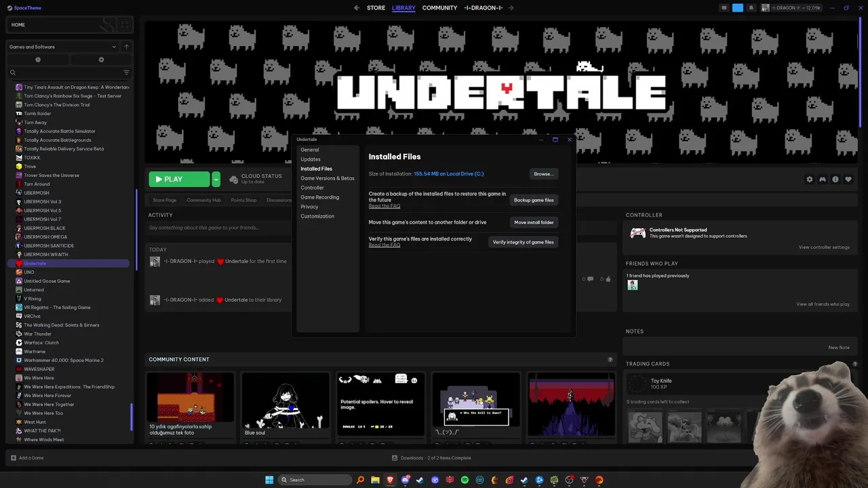The height and width of the screenshot is (488, 868).
Task: Open Steam notifications bell
Action: tap(751, 8)
